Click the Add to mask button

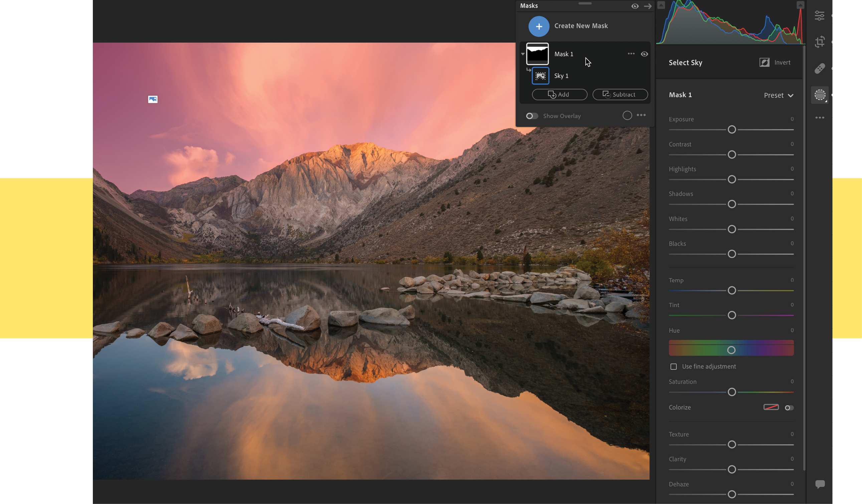coord(560,94)
